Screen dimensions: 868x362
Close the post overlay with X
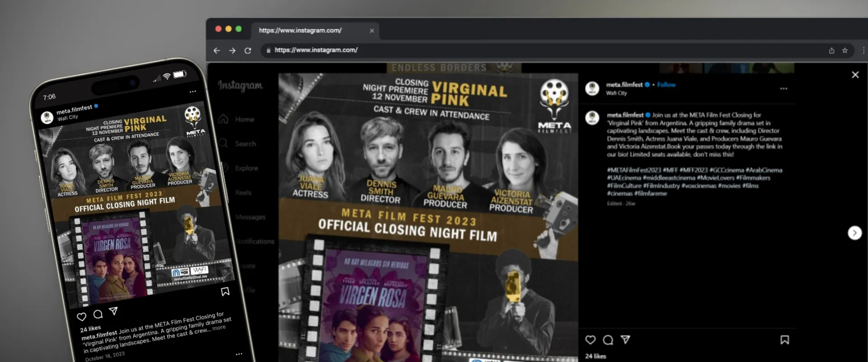(855, 75)
